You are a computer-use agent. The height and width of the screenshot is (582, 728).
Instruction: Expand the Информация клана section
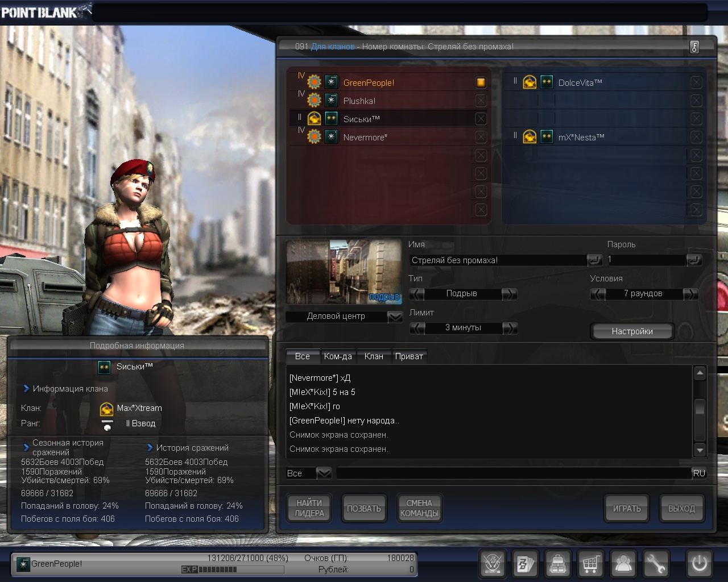tap(26, 389)
